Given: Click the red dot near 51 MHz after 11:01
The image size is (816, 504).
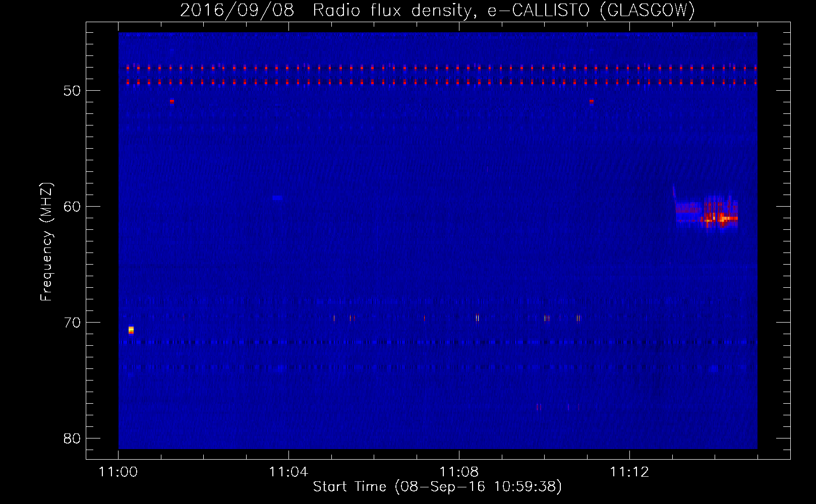Looking at the screenshot, I should 172,101.
